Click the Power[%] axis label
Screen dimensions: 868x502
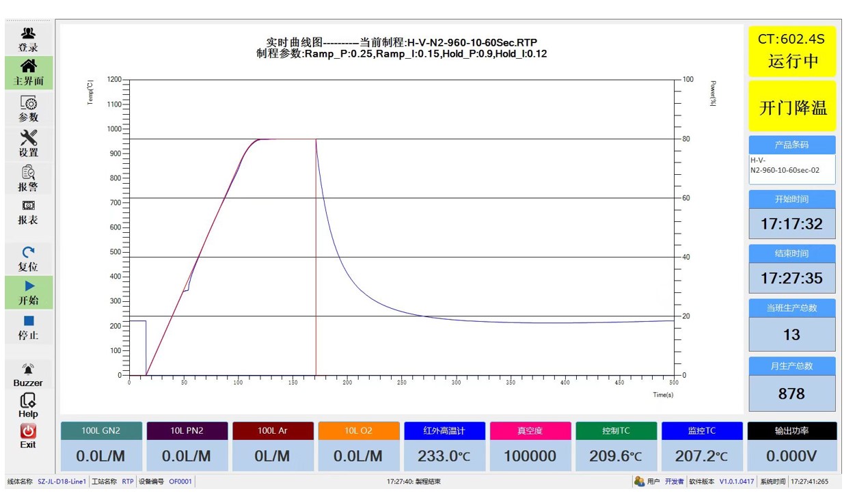[x=713, y=93]
